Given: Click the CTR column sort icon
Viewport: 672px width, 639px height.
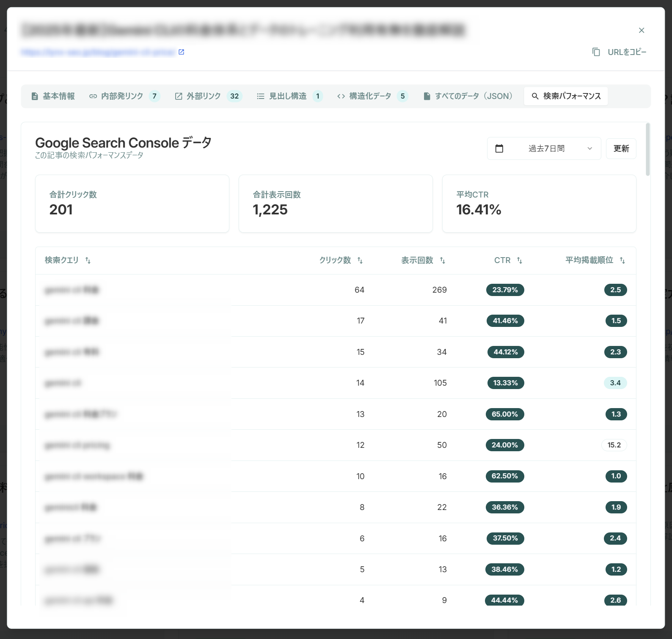Looking at the screenshot, I should (520, 261).
